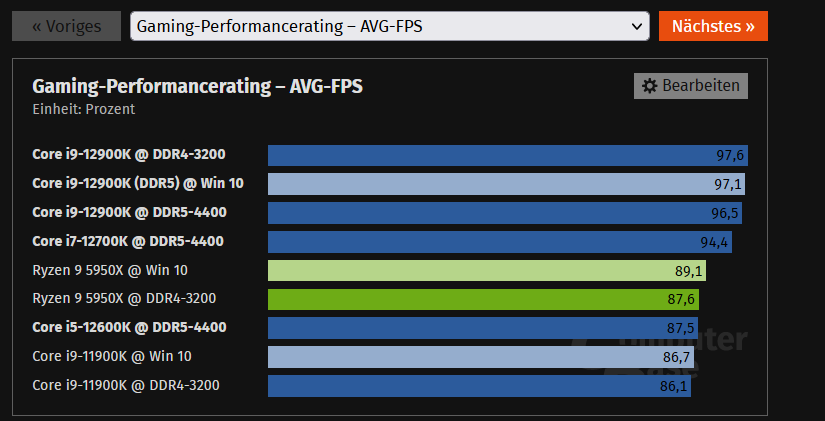Click the chart title Gaming-Performancerating – AVG-FPS
The width and height of the screenshot is (825, 421).
198,87
